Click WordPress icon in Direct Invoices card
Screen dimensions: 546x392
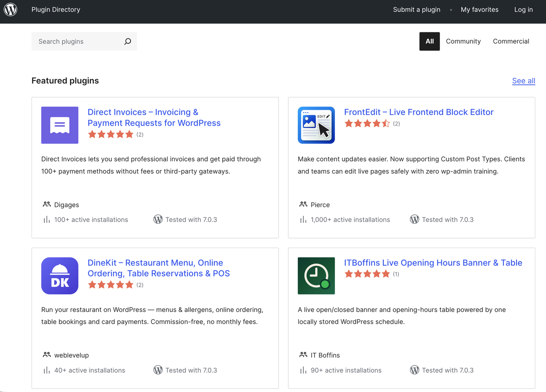coord(158,219)
